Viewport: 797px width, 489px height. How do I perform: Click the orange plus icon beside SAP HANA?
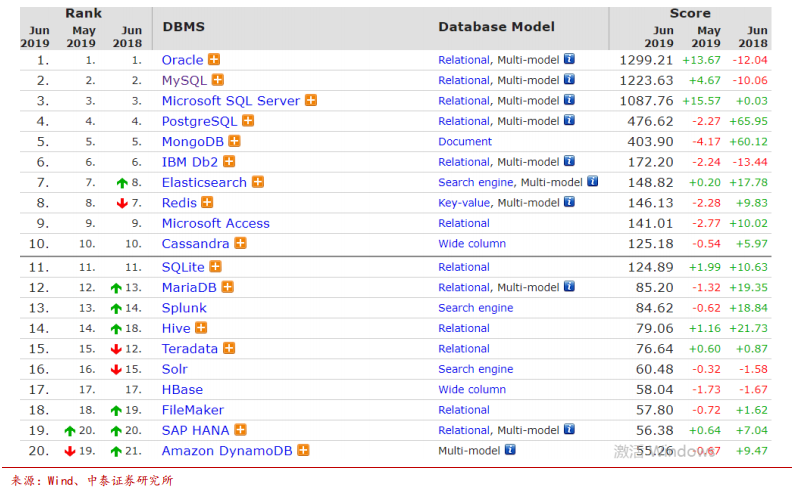point(240,430)
